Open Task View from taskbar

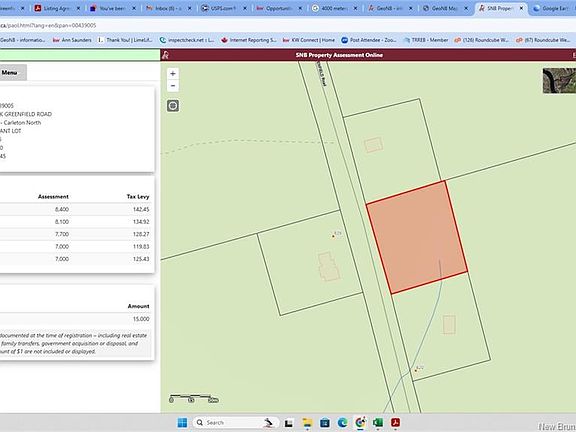click(x=289, y=423)
